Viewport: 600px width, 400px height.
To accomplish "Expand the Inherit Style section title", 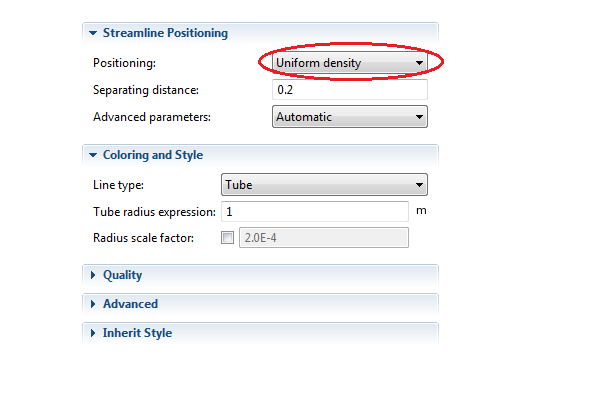I will click(x=137, y=333).
